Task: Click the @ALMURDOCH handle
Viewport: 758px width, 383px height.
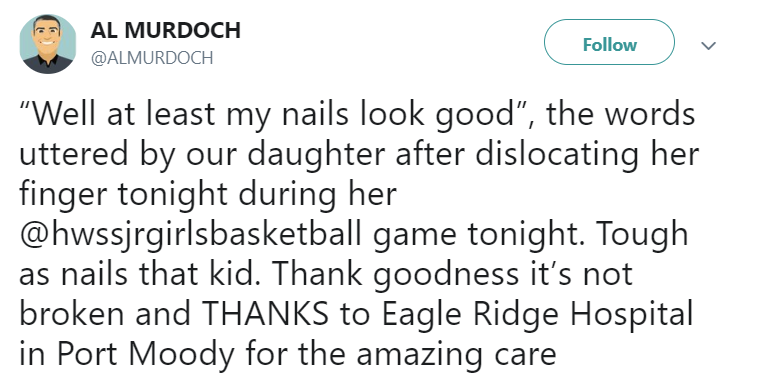Action: pos(152,58)
